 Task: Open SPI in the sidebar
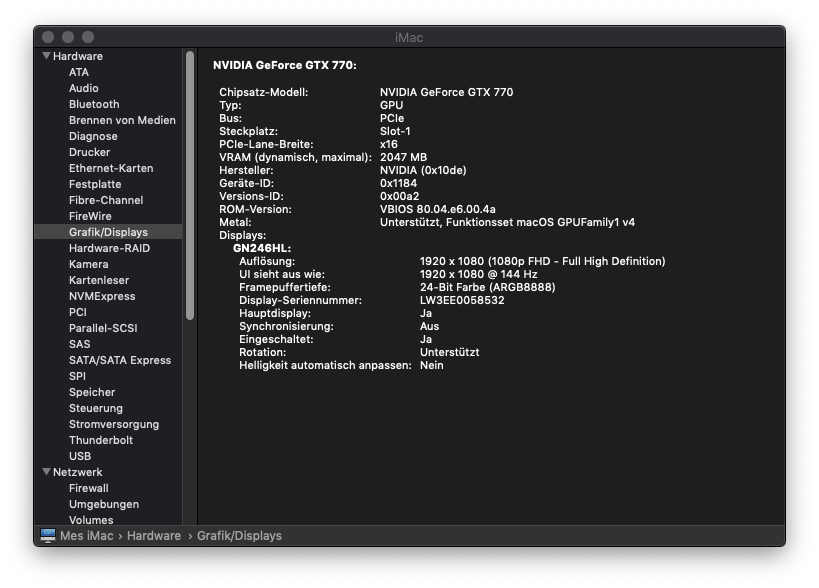pyautogui.click(x=77, y=376)
